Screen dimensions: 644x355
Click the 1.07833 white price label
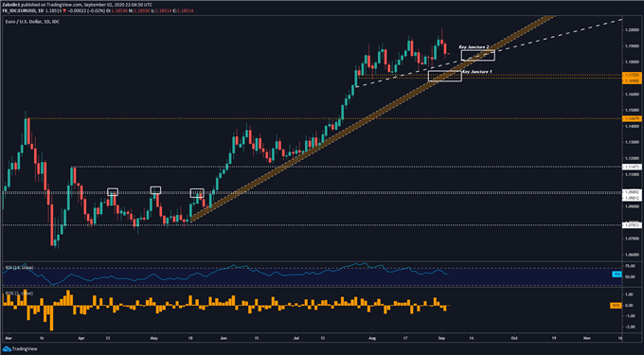[x=632, y=225]
